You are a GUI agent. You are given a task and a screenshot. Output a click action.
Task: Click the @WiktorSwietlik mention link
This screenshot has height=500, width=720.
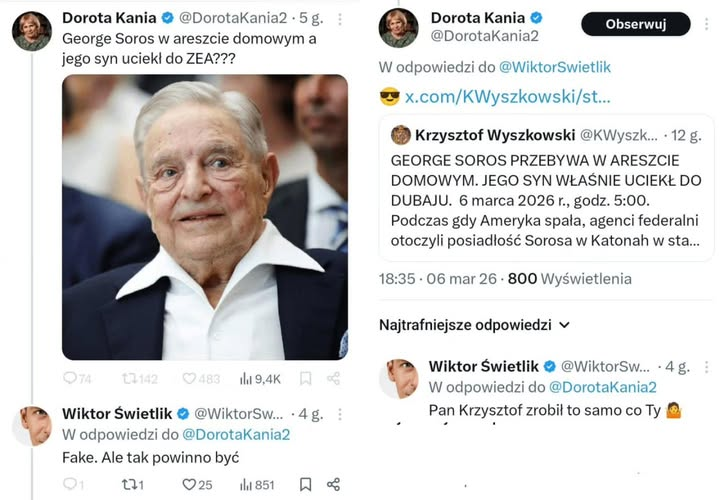(x=554, y=67)
